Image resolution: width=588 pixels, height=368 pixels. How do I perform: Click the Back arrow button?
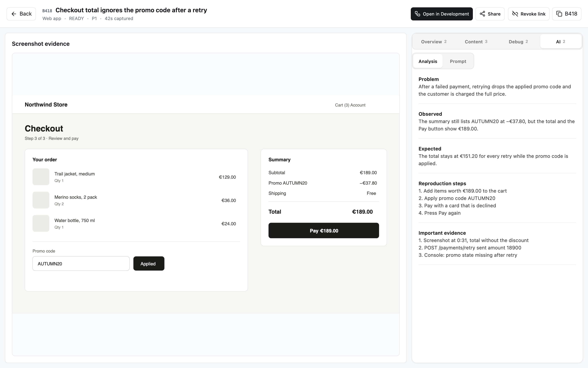[x=21, y=14]
